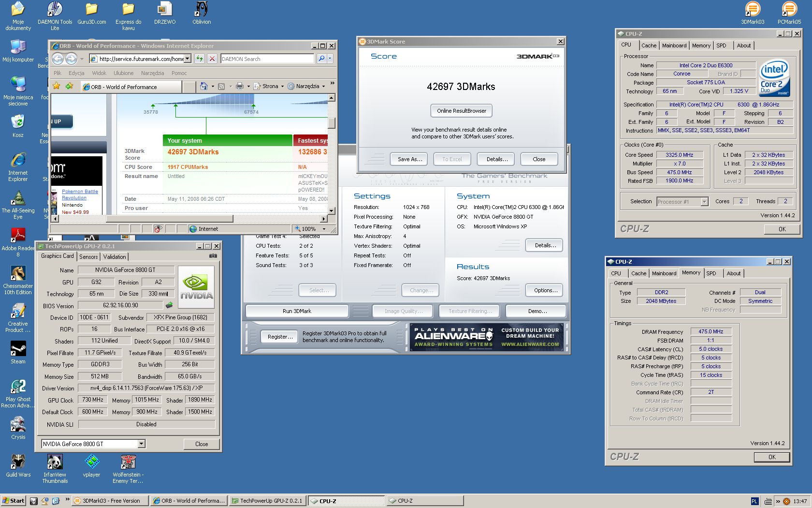Click the IE Print icon
This screenshot has width=812, height=508.
pyautogui.click(x=240, y=86)
